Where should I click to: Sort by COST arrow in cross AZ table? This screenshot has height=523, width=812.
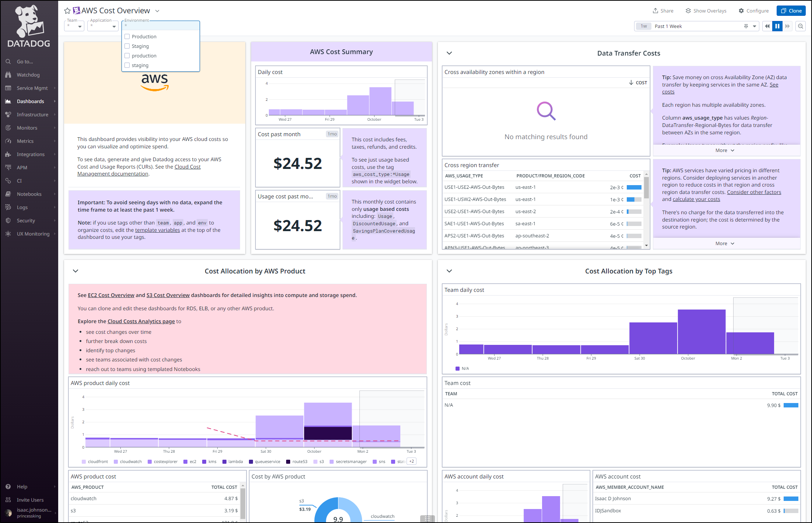631,82
